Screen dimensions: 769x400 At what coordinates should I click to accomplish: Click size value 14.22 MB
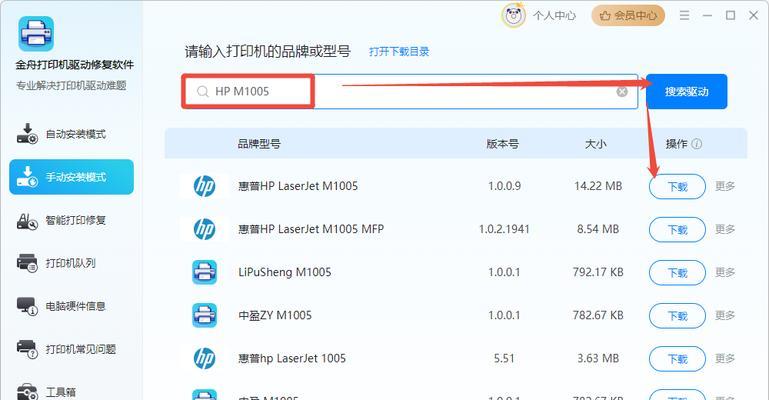click(598, 186)
